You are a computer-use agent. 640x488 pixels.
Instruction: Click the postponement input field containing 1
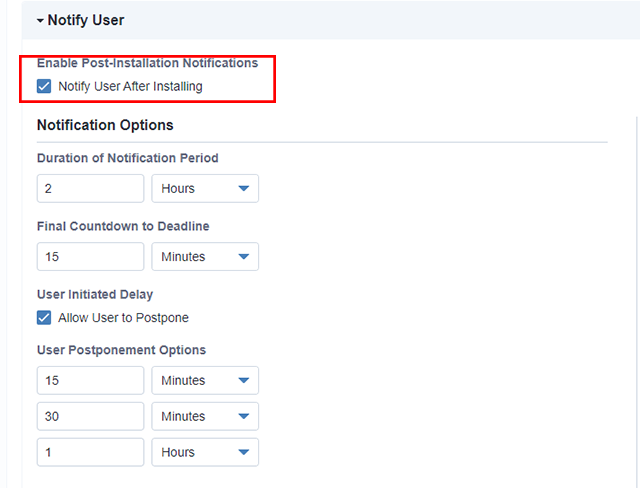click(90, 453)
